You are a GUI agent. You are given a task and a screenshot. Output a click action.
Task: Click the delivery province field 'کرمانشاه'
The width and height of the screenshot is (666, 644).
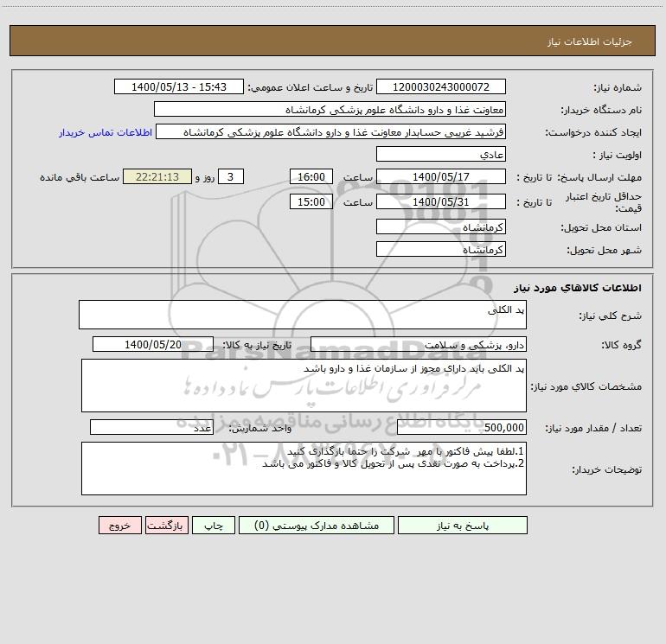pos(441,226)
